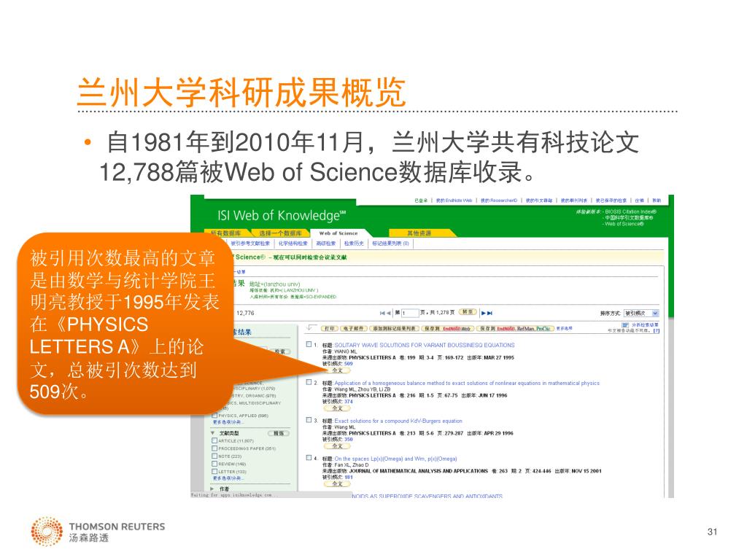The width and height of the screenshot is (747, 560).
Task: Click 更多选项/分类 under document types
Action: tap(228, 478)
